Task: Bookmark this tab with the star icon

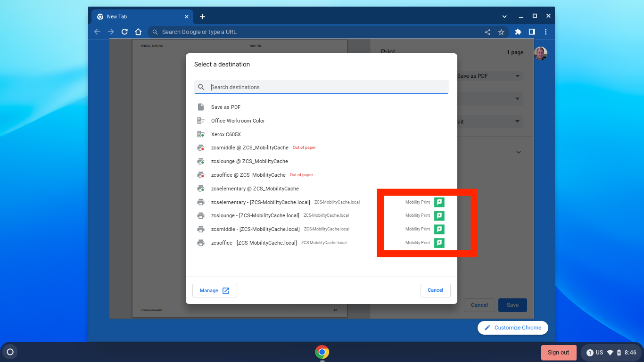Action: [501, 32]
